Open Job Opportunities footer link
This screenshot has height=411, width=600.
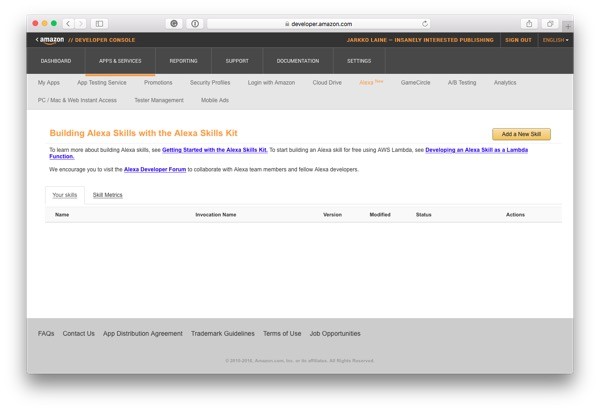(x=335, y=333)
